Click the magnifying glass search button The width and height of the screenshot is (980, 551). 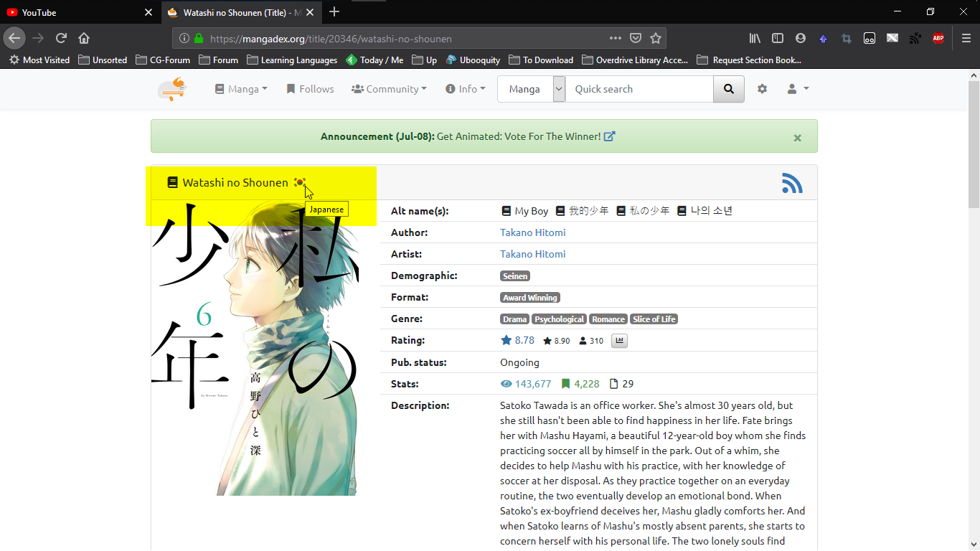[x=729, y=89]
